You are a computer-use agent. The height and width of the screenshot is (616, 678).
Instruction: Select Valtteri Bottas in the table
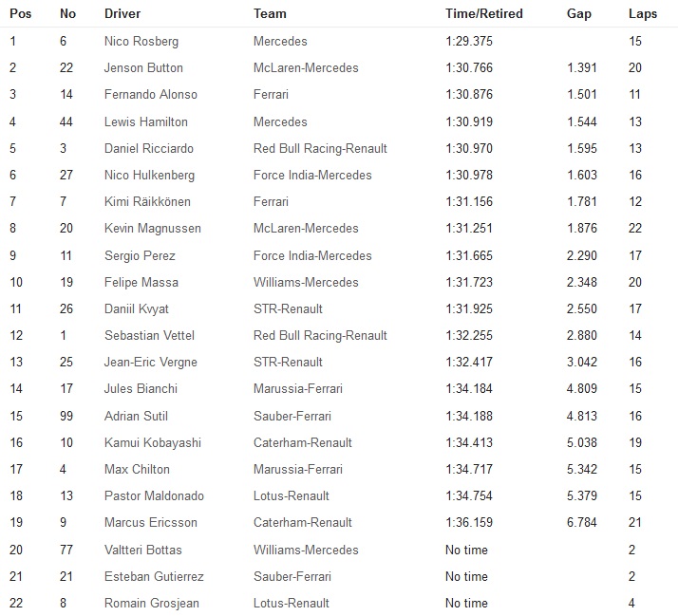click(142, 550)
